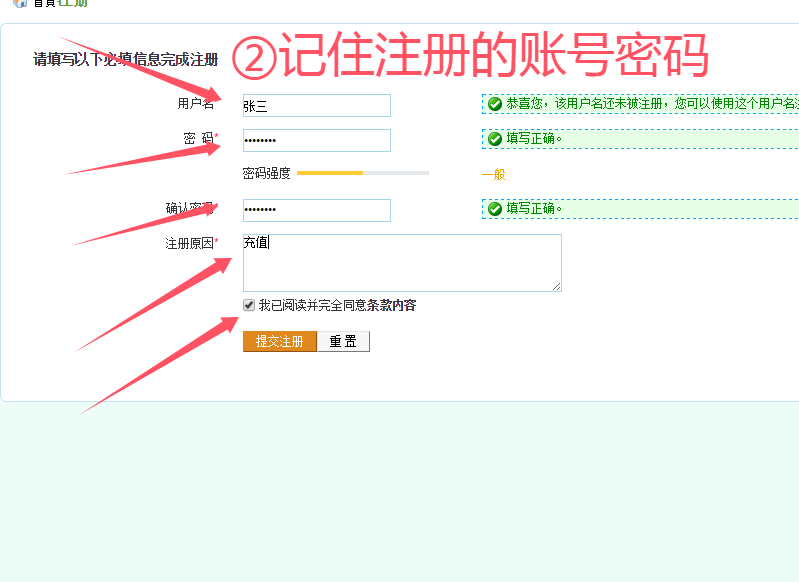Viewport: 799px width, 582px height.
Task: Click the green check icon beside the password message
Action: [495, 139]
